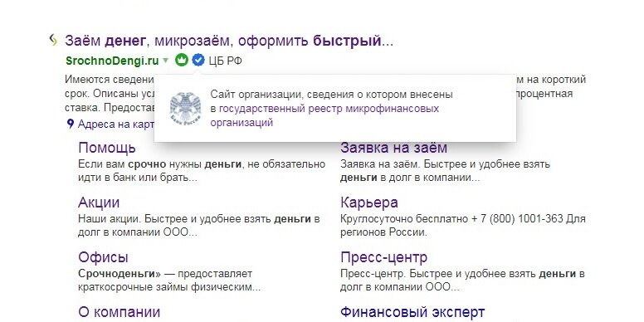Click the "ЦБ РФ" label

tap(225, 61)
